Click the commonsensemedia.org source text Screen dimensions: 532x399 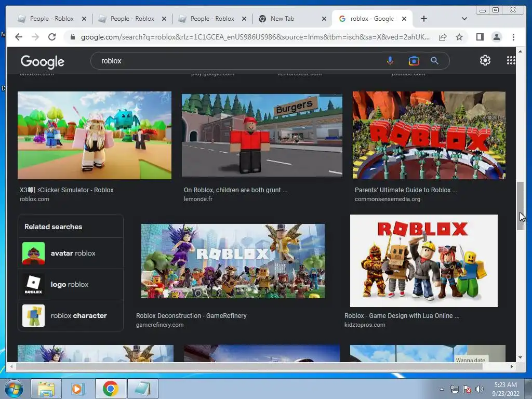click(x=388, y=199)
